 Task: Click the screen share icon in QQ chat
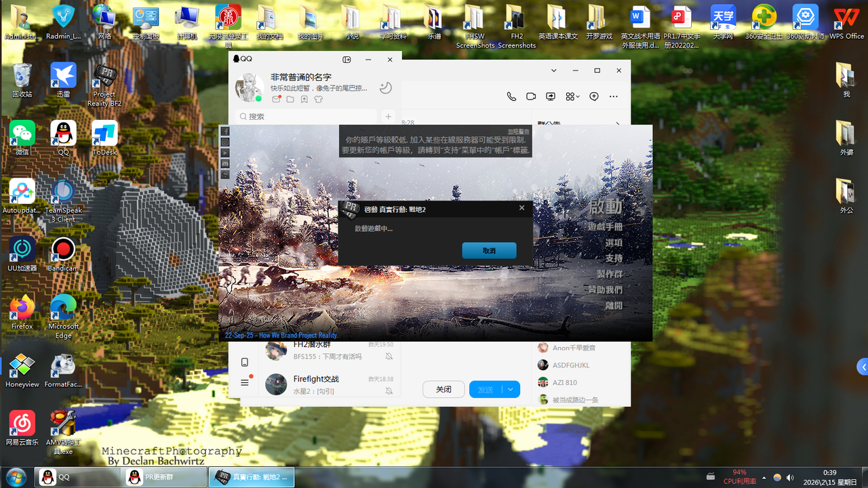[551, 96]
